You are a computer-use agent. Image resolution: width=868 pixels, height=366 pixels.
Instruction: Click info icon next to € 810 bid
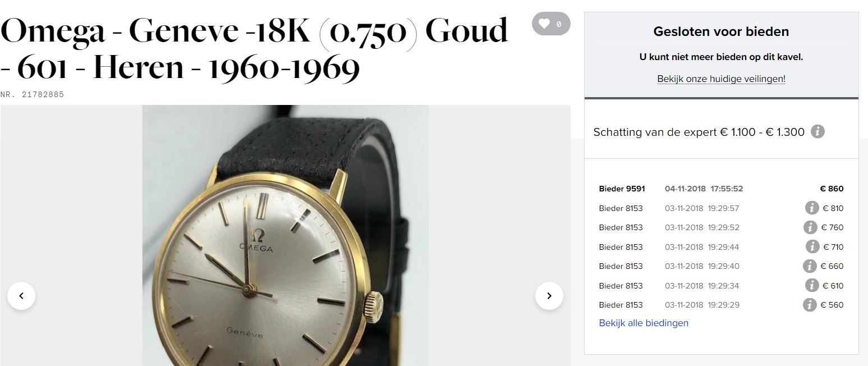(x=812, y=208)
